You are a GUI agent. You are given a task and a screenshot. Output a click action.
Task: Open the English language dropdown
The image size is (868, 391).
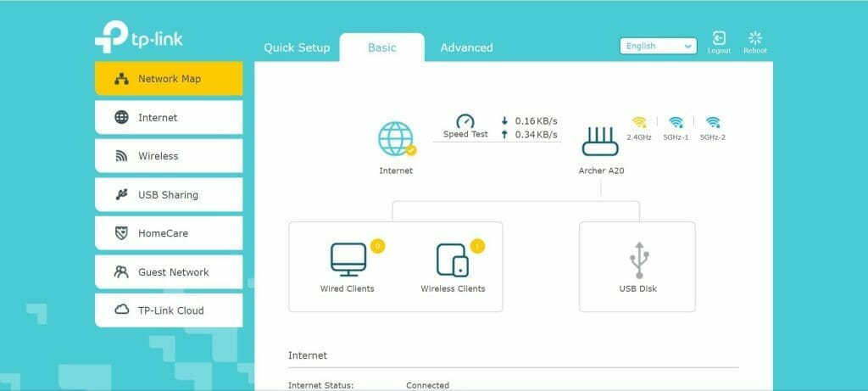658,46
